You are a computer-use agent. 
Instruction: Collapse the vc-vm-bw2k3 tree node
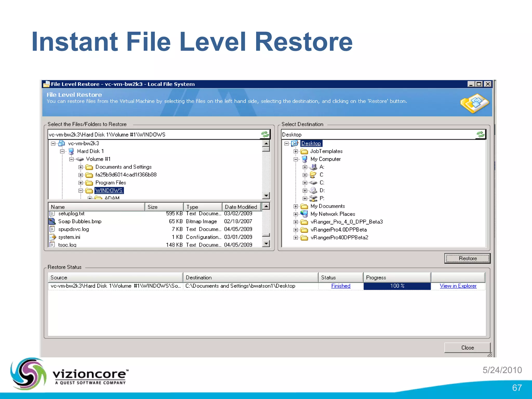point(53,143)
